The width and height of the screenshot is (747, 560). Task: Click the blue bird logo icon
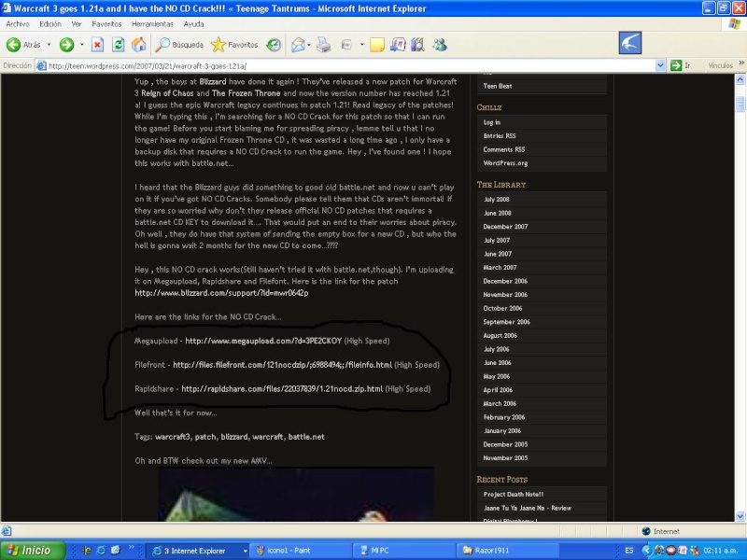point(629,43)
